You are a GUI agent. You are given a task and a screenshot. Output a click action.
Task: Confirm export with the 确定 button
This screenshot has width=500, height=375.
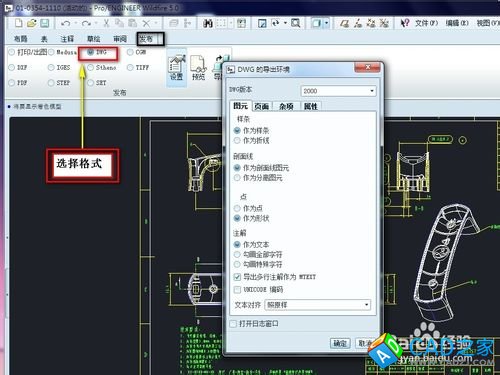340,343
